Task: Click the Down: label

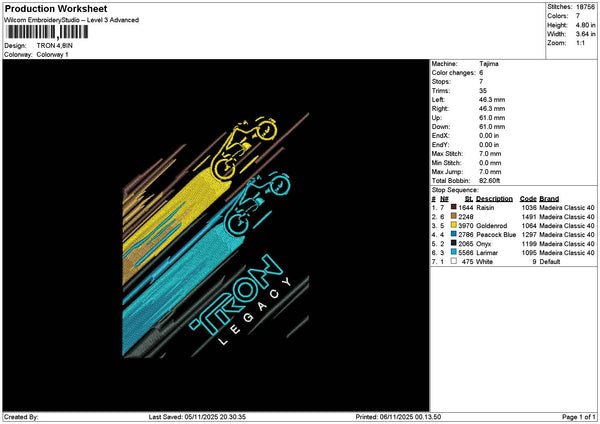Action: click(x=440, y=127)
